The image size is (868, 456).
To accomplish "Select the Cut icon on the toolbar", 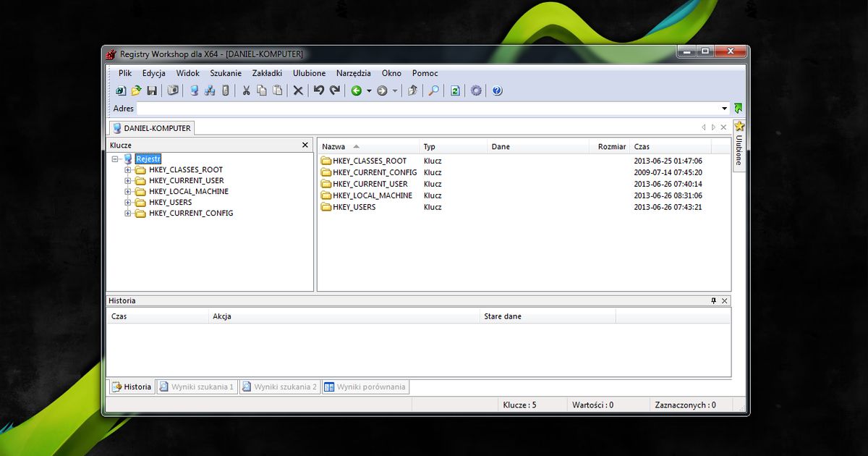I will click(246, 90).
